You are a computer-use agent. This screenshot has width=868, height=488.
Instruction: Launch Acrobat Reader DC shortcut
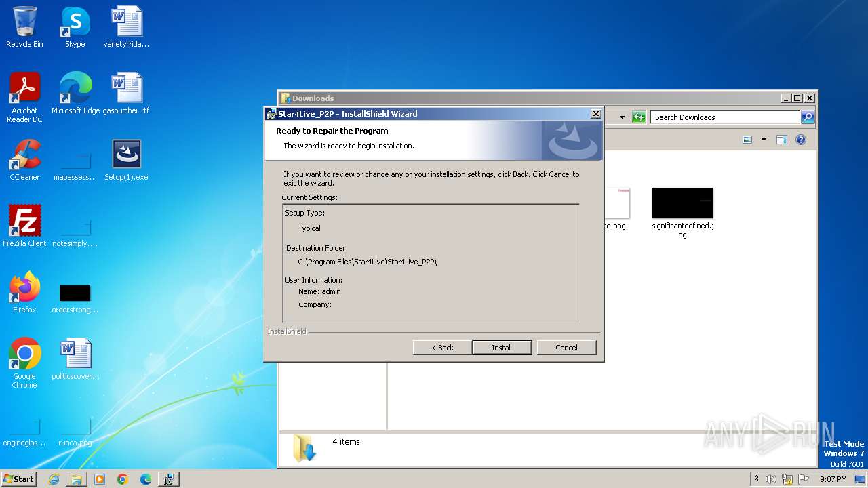click(24, 98)
